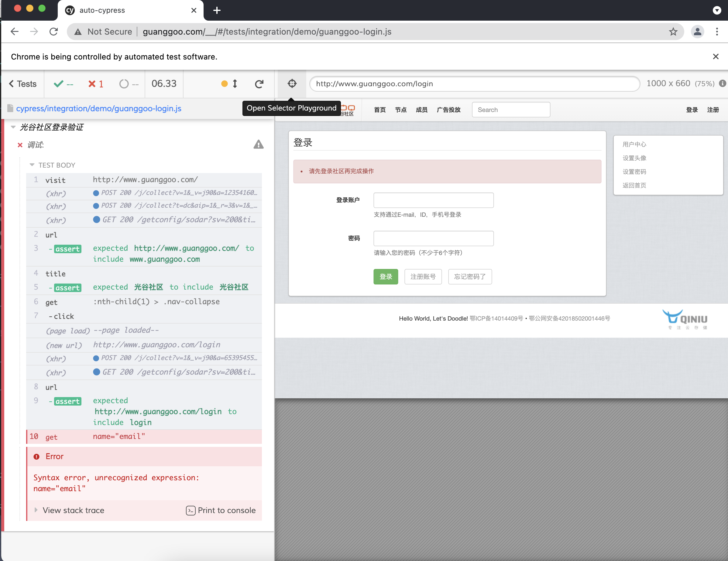
Task: Bookmark this page with star icon
Action: [673, 32]
